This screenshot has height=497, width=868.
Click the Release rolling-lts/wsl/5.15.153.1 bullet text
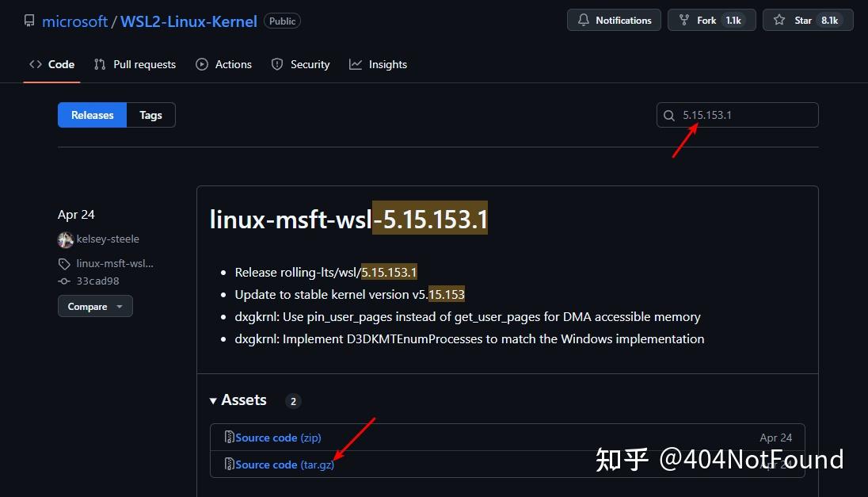click(325, 272)
